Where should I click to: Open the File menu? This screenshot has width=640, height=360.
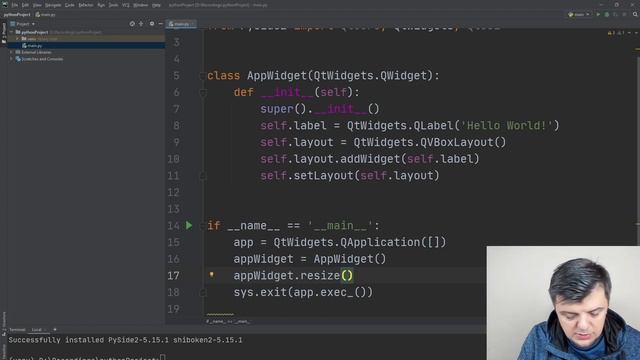tap(15, 5)
